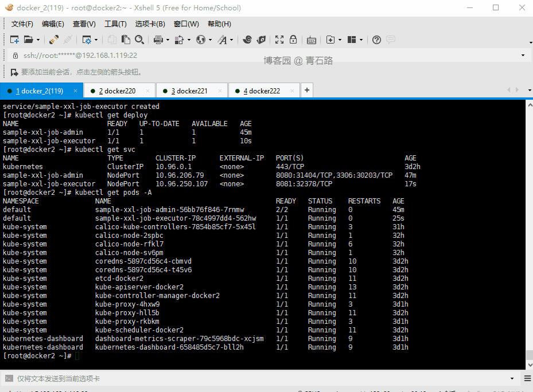Click the Lock screen padlock icon
Screen dimensions: 533x392
pyautogui.click(x=293, y=40)
